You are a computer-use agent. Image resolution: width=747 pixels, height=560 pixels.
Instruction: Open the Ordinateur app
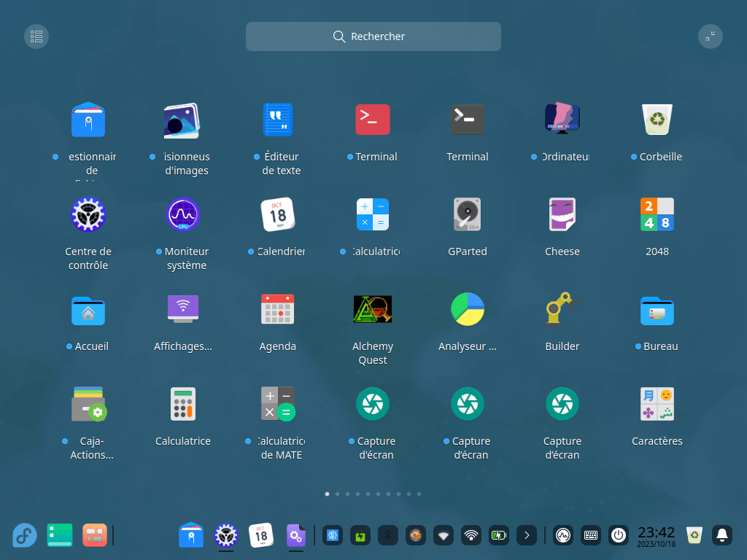(562, 119)
